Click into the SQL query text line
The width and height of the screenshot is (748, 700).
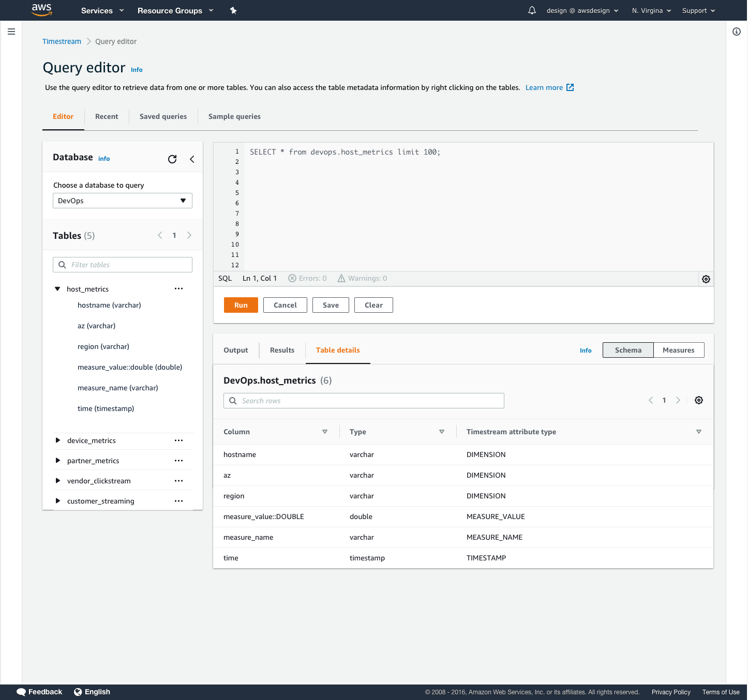345,152
